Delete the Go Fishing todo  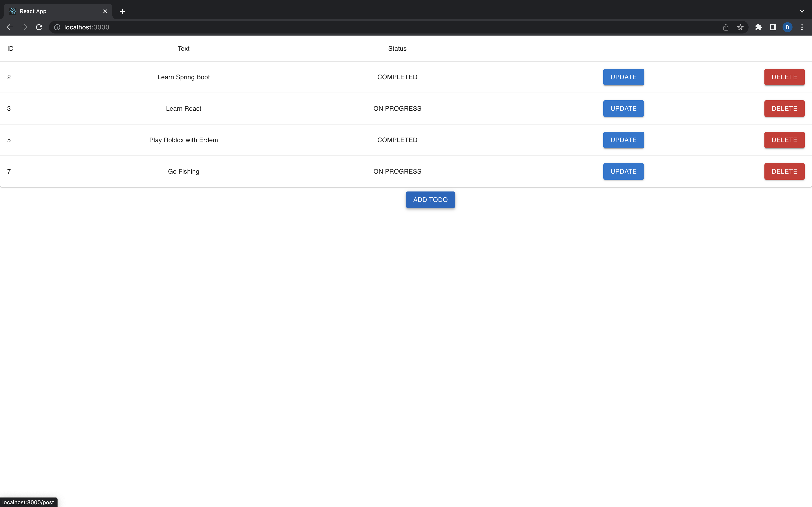click(x=784, y=171)
